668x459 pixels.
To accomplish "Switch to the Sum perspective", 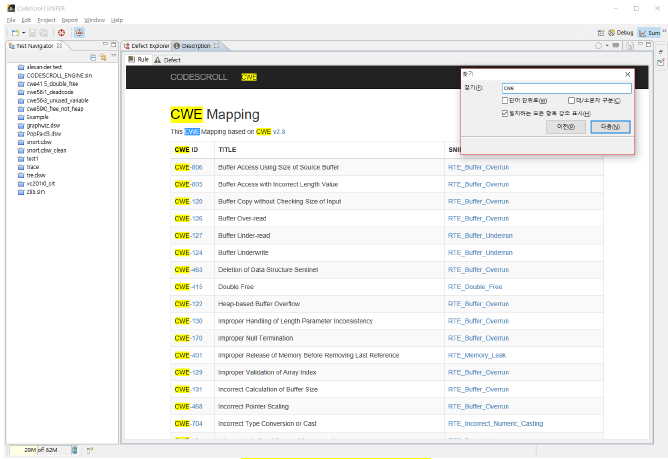I will (x=649, y=33).
